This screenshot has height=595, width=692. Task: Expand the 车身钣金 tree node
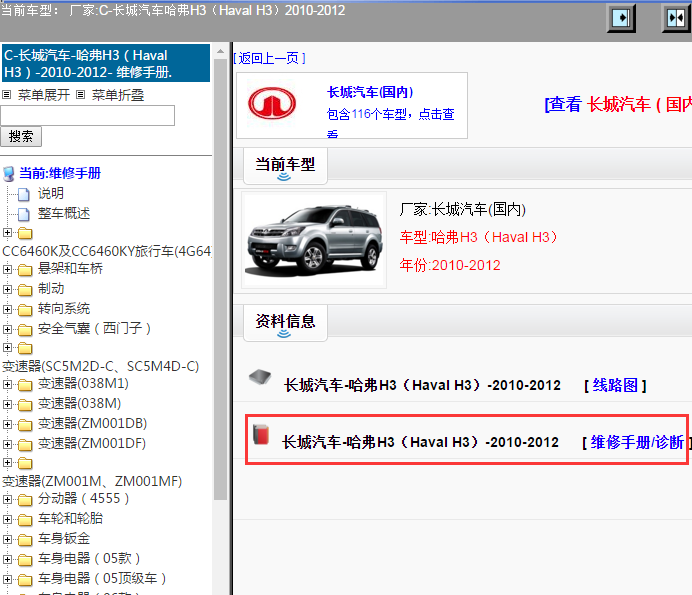[7, 539]
